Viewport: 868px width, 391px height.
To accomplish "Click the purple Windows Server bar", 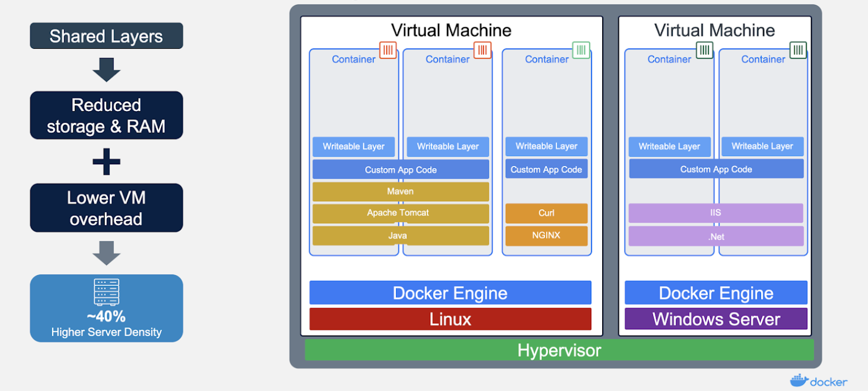I will (x=716, y=319).
